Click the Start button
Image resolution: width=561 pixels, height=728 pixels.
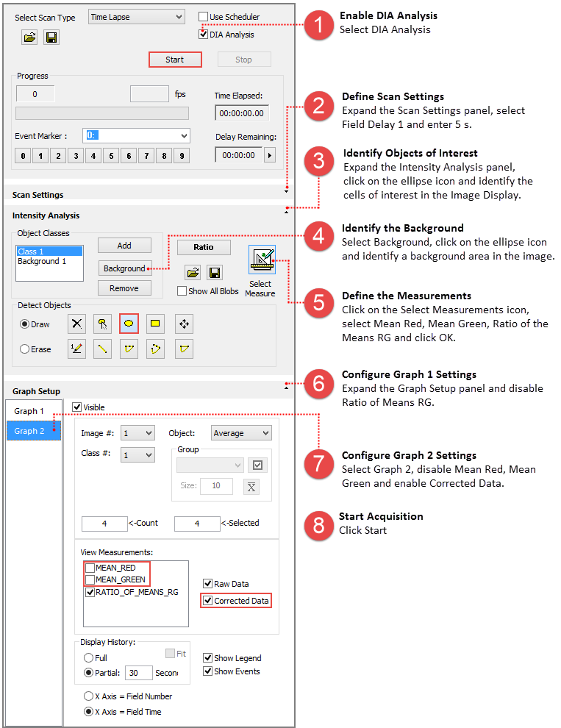(x=175, y=60)
